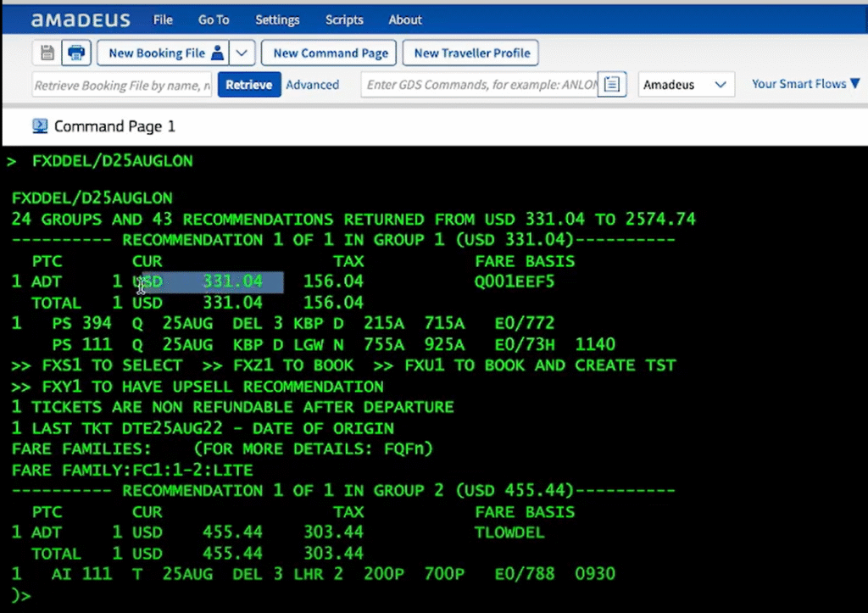Click the entered FXDDEL/D25AUGLON command line
The image size is (868, 613).
[113, 161]
